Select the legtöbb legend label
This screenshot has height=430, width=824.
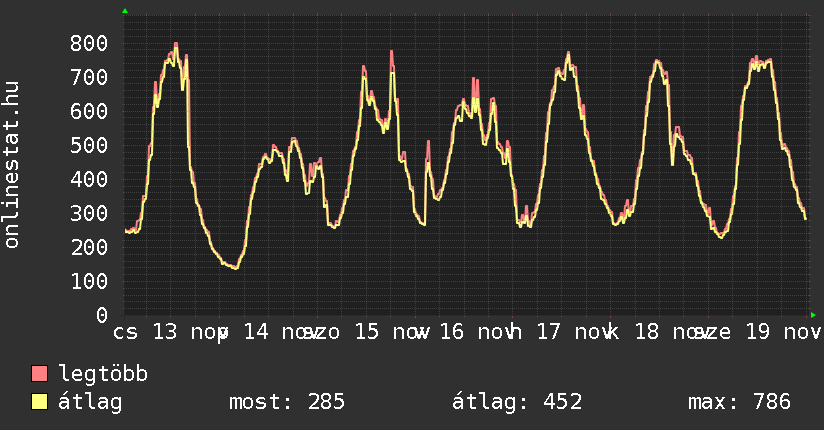(x=103, y=375)
